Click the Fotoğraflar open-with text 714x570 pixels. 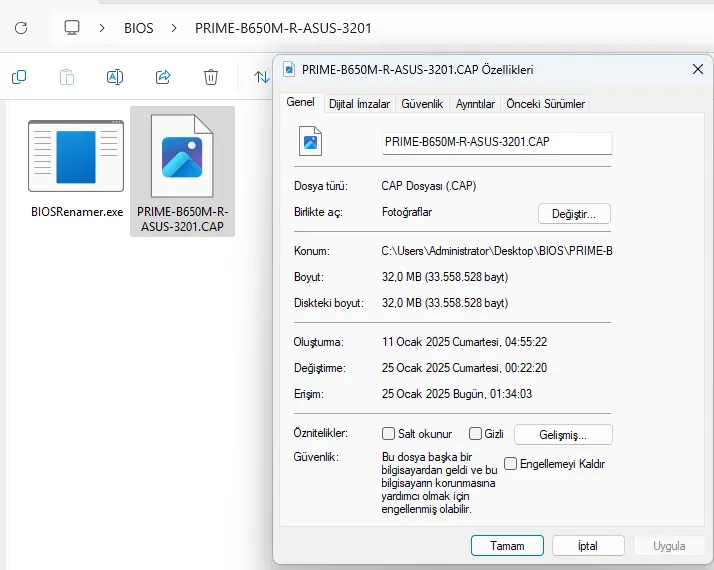tap(407, 212)
